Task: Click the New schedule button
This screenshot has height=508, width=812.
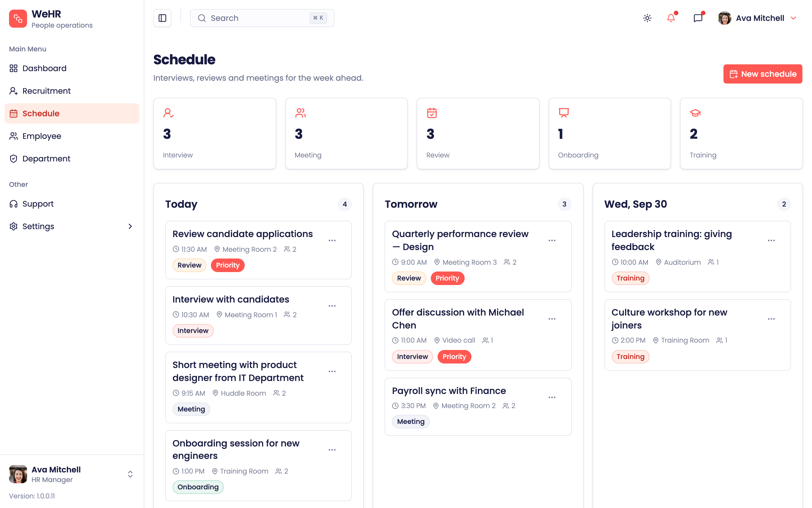Action: 763,74
